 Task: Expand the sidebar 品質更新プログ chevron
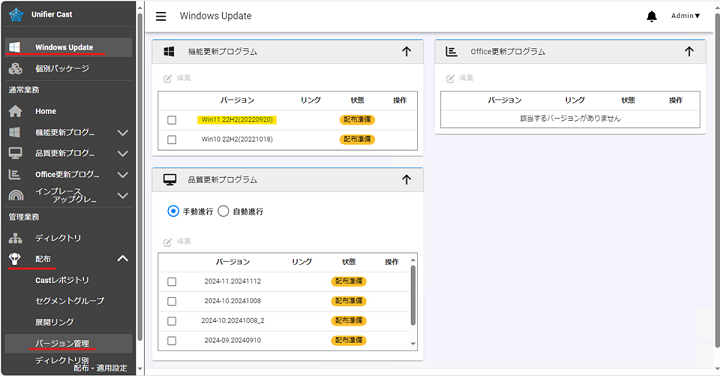pyautogui.click(x=123, y=154)
